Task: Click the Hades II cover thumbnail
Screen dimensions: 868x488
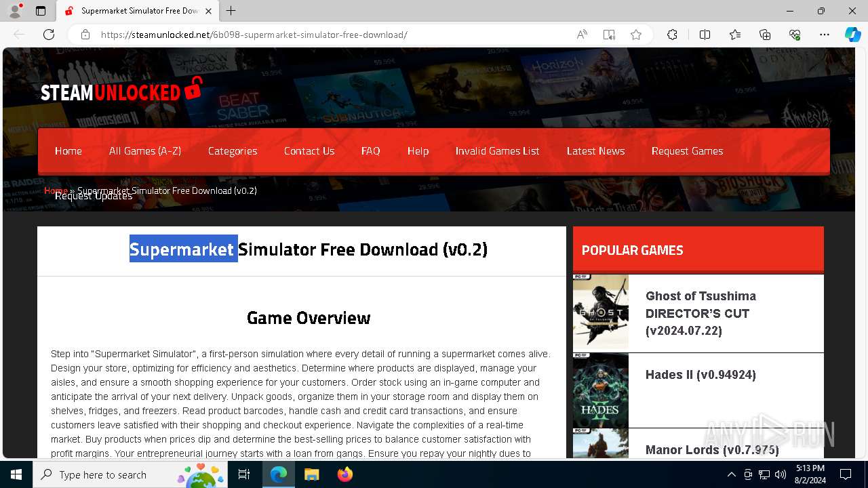Action: tap(601, 390)
